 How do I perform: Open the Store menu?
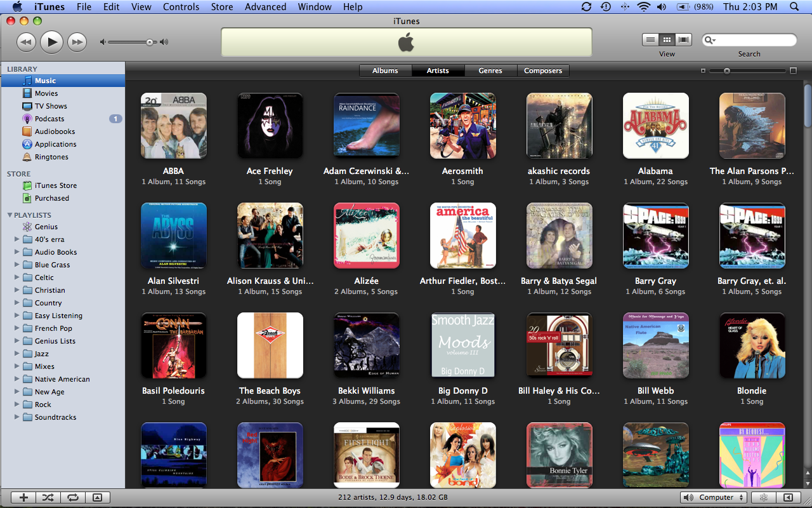point(222,7)
